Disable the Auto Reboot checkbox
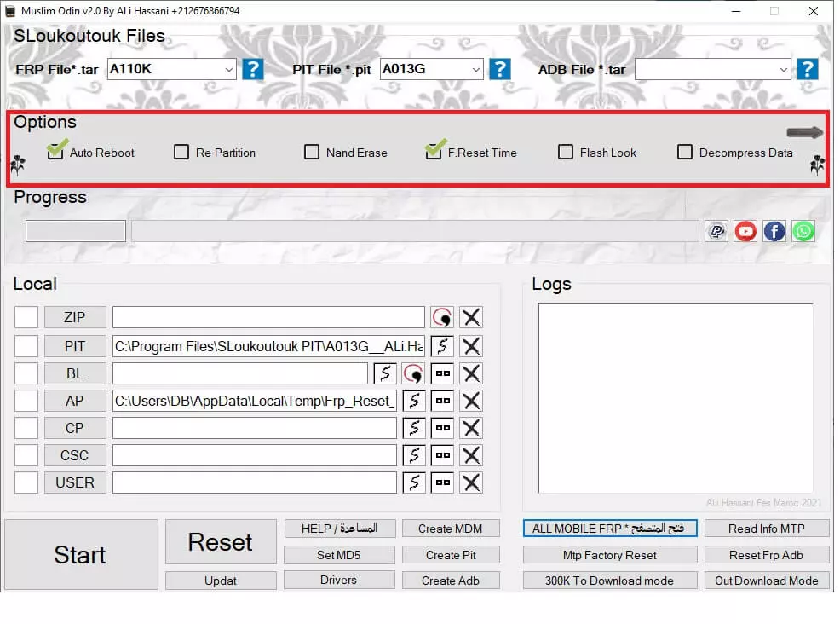The height and width of the screenshot is (624, 840). click(x=56, y=153)
